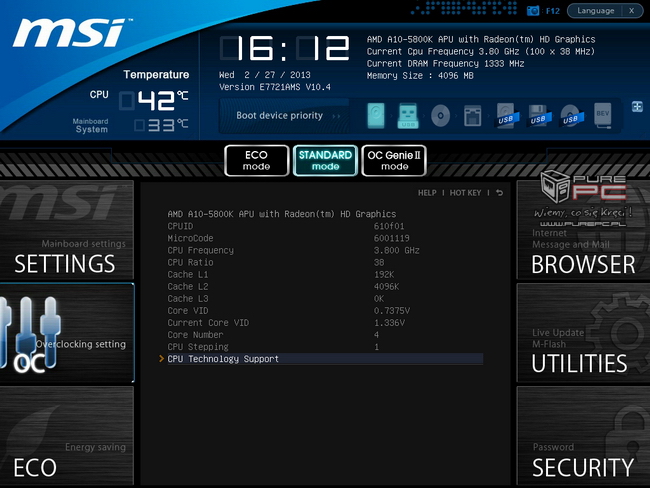Open the SETTINGS mainboard section
This screenshot has width=650, height=488.
[67, 229]
